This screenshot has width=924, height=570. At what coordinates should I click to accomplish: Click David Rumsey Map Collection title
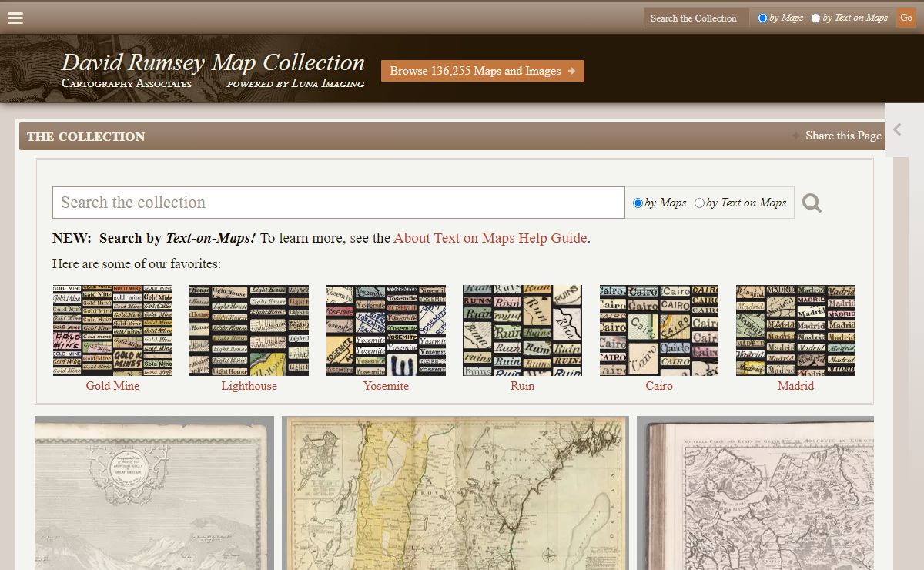213,62
